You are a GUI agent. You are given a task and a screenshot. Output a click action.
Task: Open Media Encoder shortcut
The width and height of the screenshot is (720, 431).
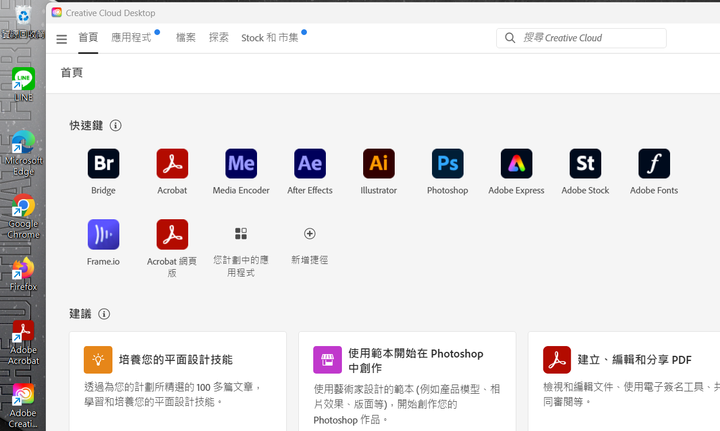(x=241, y=163)
